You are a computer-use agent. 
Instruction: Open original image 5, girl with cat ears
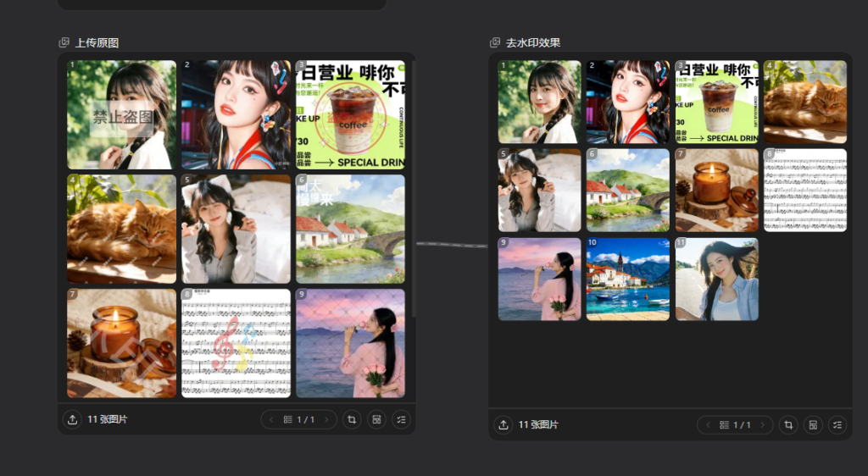(236, 229)
